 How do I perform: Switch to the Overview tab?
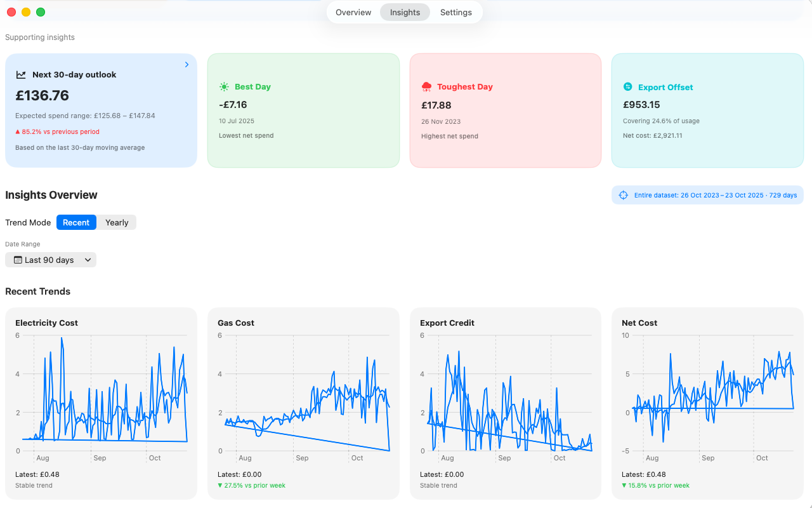click(353, 13)
